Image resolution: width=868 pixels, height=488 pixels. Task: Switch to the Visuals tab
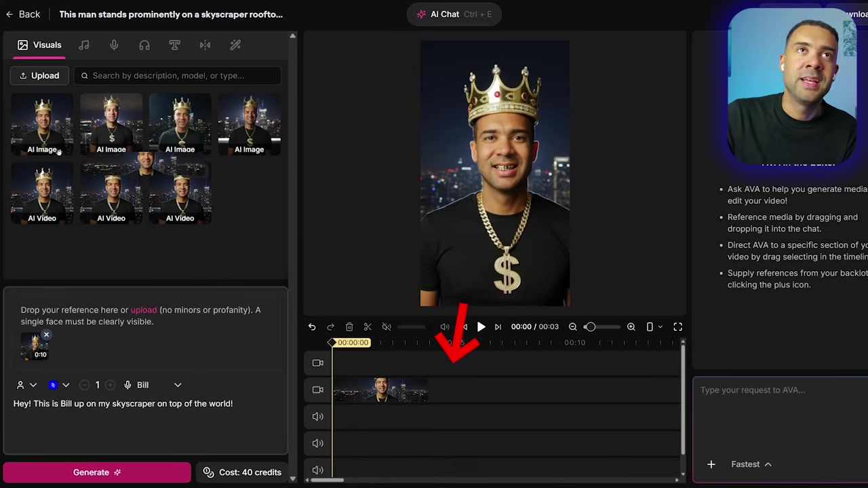pos(39,45)
